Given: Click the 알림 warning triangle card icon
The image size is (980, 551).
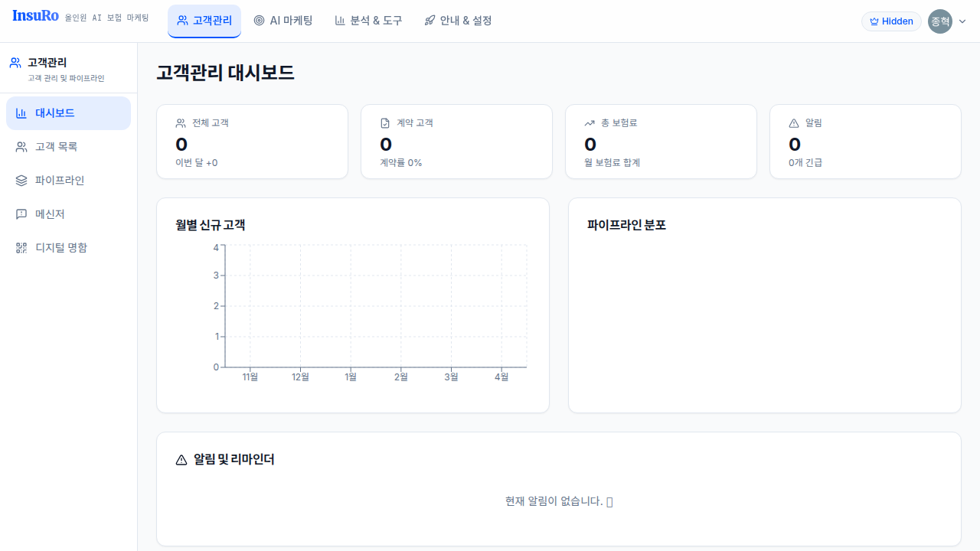Looking at the screenshot, I should click(x=794, y=123).
